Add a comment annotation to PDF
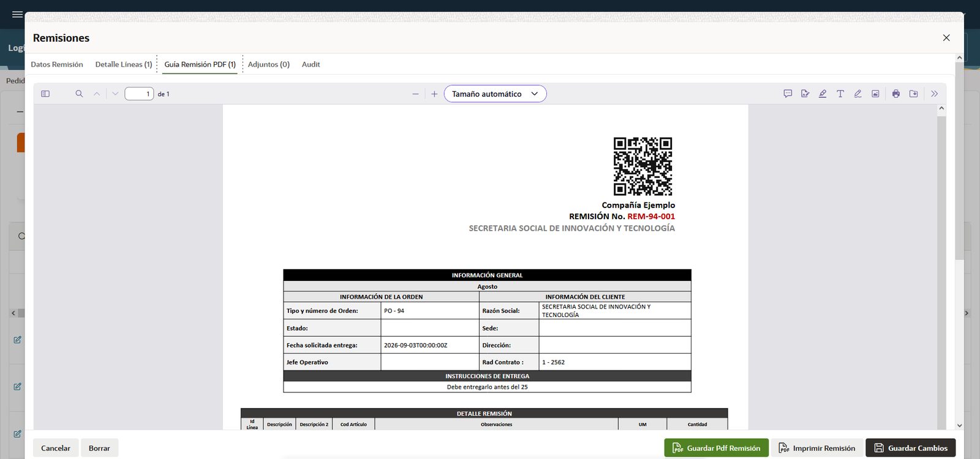 [788, 94]
